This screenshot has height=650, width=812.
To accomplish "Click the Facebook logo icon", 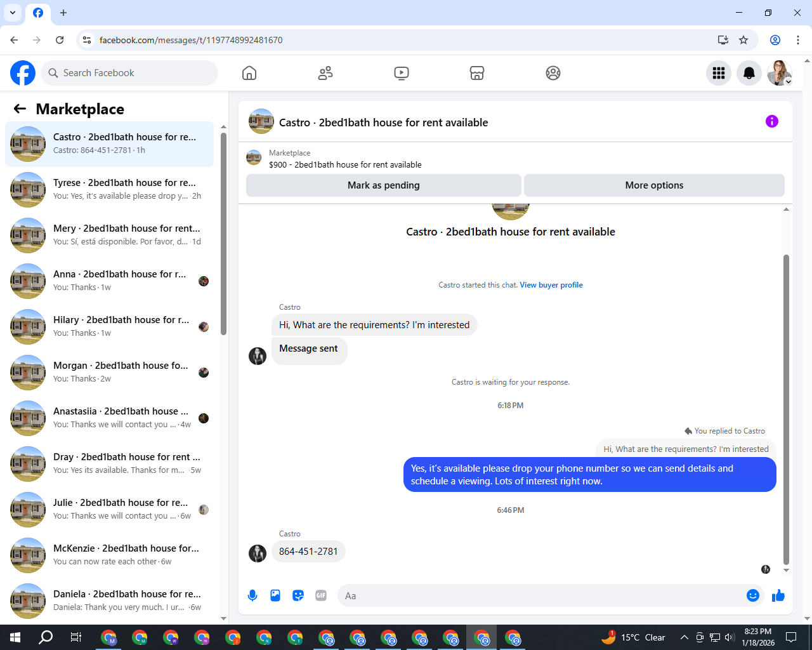I will pyautogui.click(x=23, y=73).
